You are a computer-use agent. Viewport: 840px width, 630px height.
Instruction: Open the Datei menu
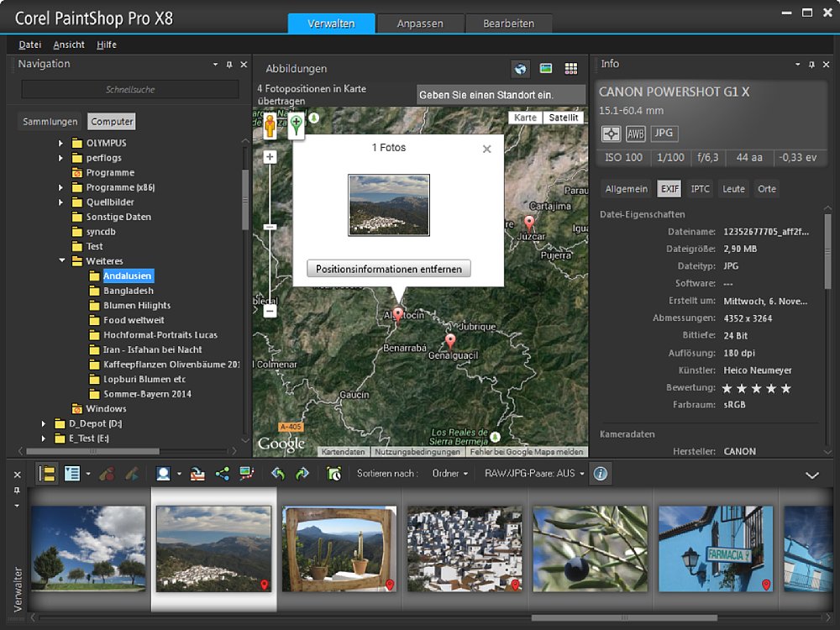(x=30, y=45)
